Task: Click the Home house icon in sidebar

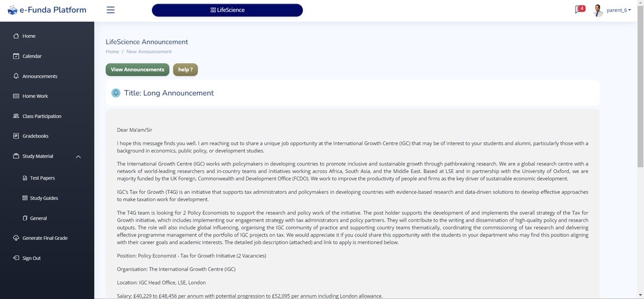Action: (16, 36)
